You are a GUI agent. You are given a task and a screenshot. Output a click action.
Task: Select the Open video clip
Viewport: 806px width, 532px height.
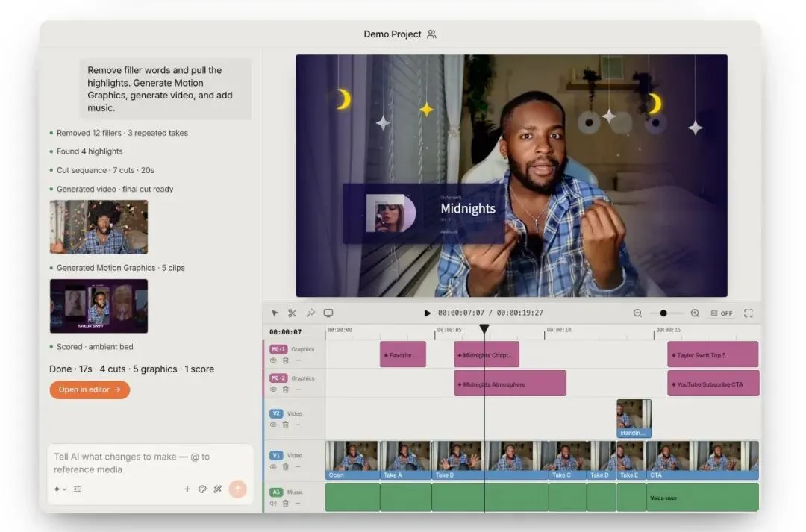click(352, 460)
